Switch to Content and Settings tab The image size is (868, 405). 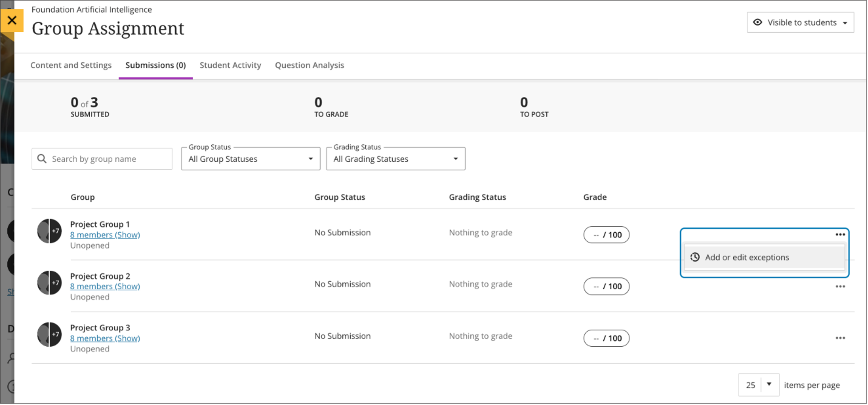click(x=71, y=65)
